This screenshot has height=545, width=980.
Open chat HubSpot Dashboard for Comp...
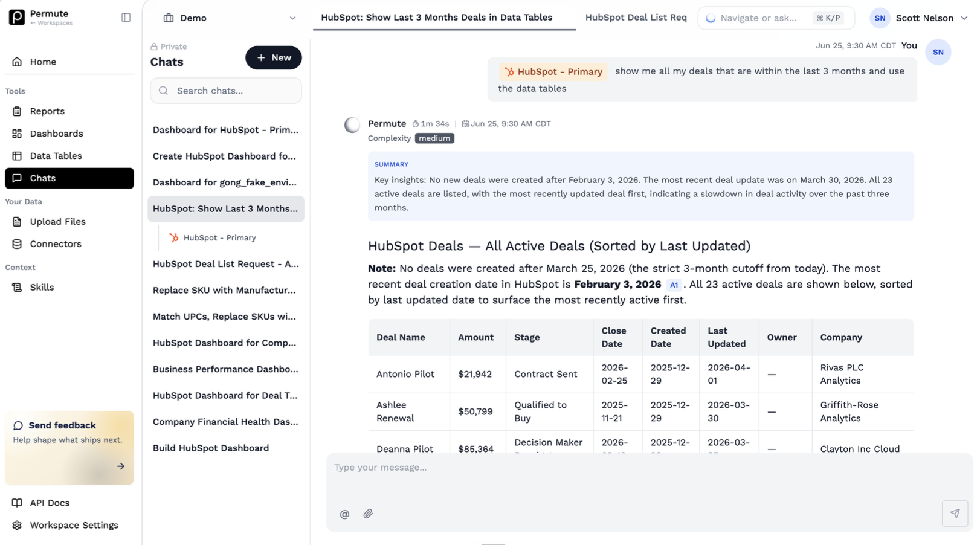click(226, 343)
